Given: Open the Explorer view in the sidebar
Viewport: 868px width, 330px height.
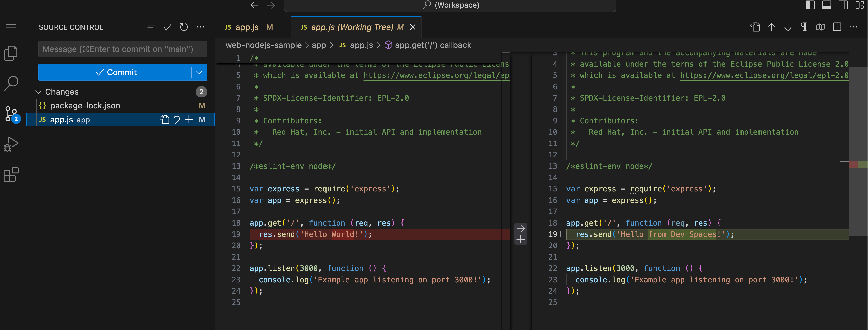Looking at the screenshot, I should (x=11, y=53).
